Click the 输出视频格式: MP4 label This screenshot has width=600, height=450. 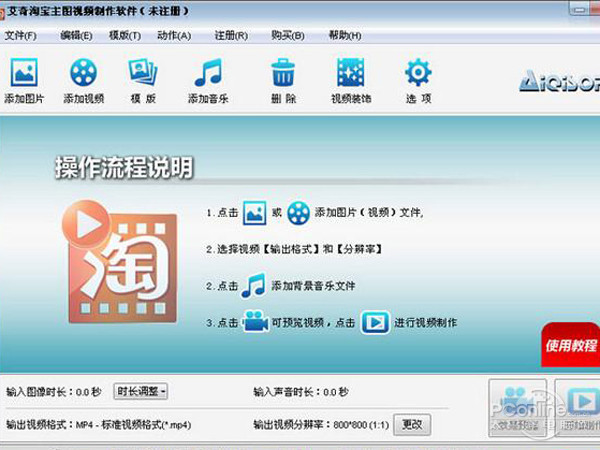[x=99, y=425]
